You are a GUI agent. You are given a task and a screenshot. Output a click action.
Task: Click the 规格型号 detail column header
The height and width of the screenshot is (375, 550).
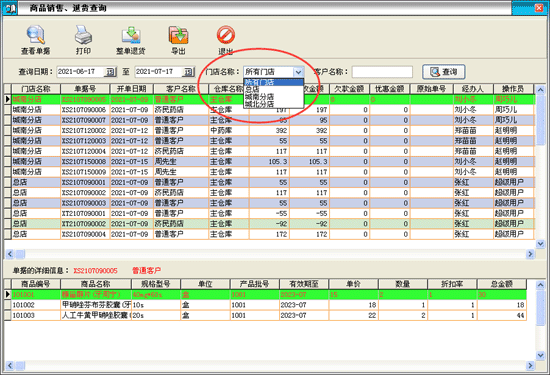pyautogui.click(x=156, y=284)
